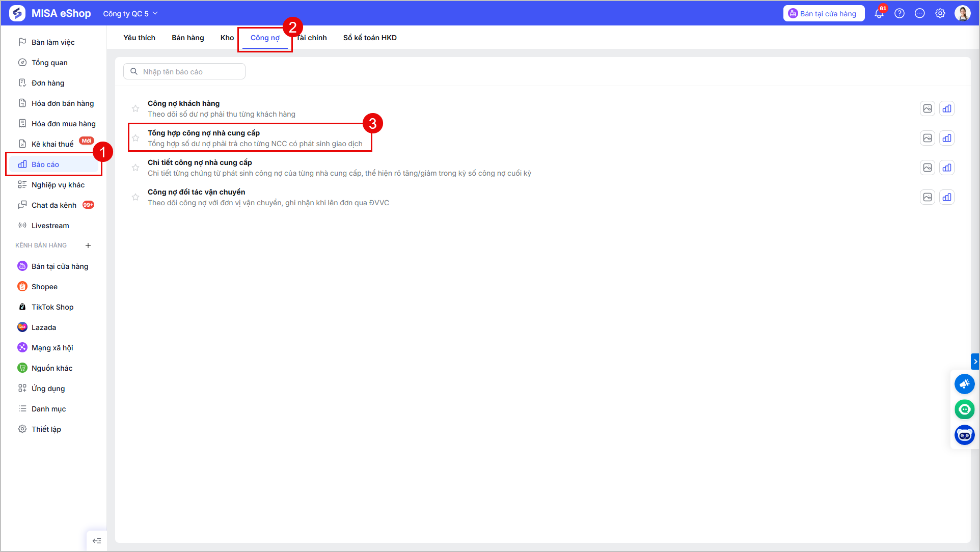Collapse the left sidebar menu
Viewport: 980px width, 552px height.
[x=97, y=541]
